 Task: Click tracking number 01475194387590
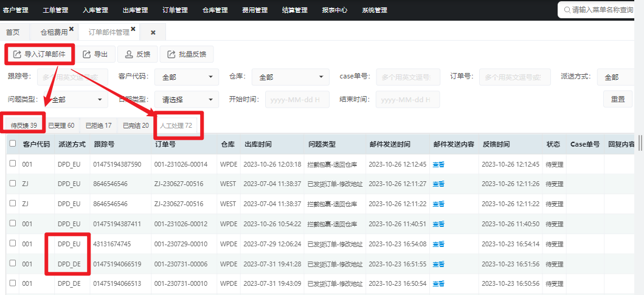117,164
